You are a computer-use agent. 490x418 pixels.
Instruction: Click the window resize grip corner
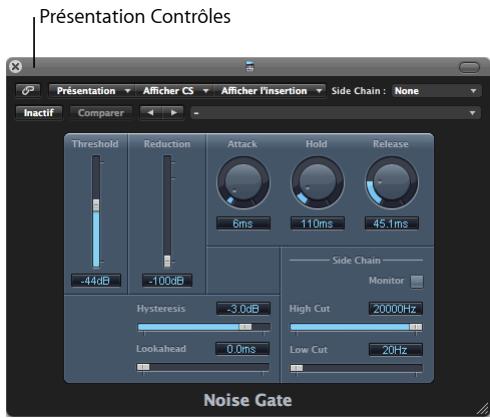(x=482, y=410)
